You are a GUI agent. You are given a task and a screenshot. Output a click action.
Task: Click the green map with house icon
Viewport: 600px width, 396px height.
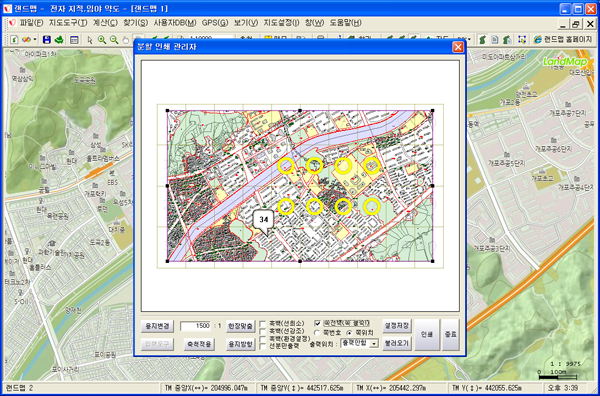point(507,39)
